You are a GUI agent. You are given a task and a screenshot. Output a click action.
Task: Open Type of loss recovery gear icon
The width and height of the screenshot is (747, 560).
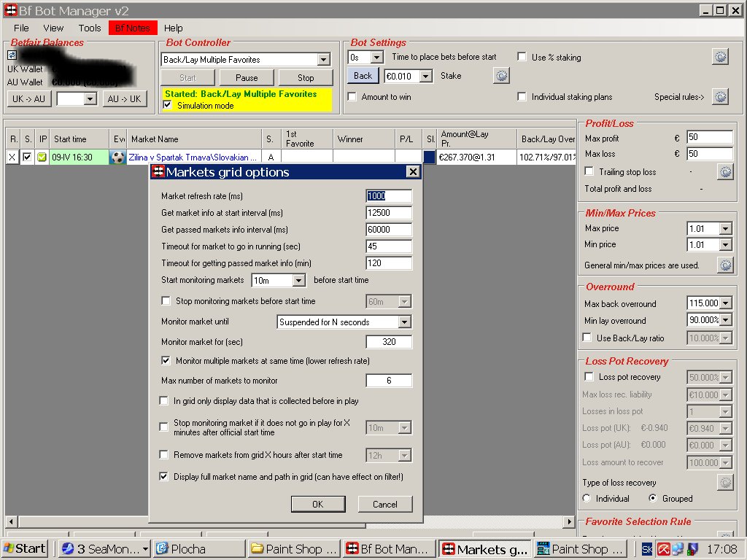(725, 483)
